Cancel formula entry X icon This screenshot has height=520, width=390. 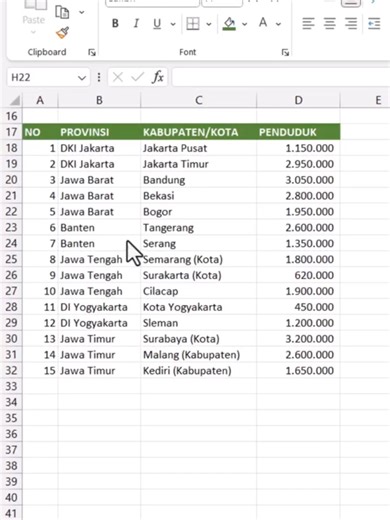click(x=117, y=78)
